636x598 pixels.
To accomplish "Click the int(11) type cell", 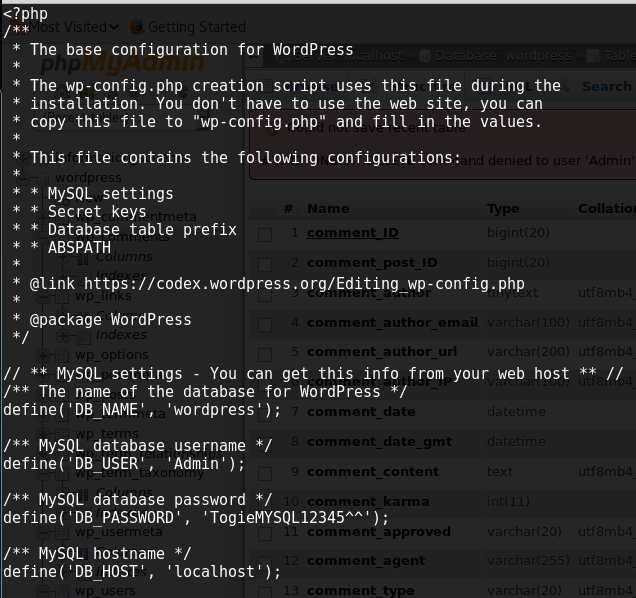I will coord(508,501).
